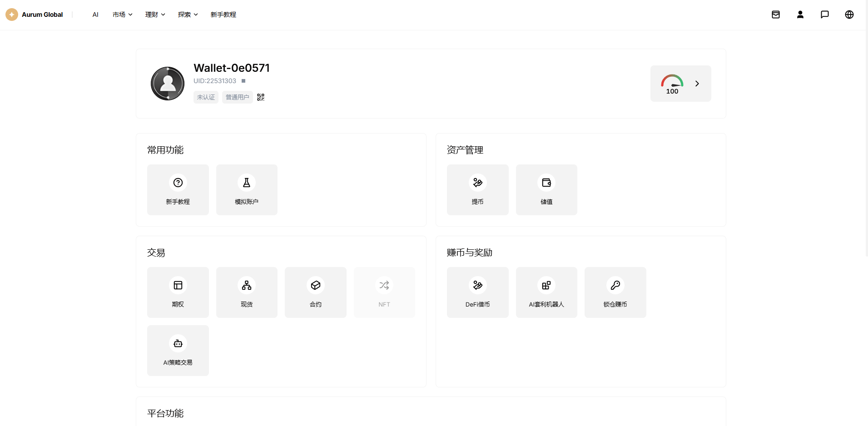Open the 锁仓赚币 key icon card
The height and width of the screenshot is (426, 868).
(615, 292)
